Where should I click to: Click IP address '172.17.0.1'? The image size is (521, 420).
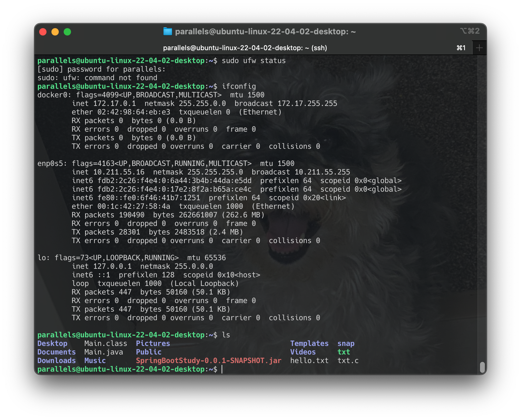click(114, 103)
